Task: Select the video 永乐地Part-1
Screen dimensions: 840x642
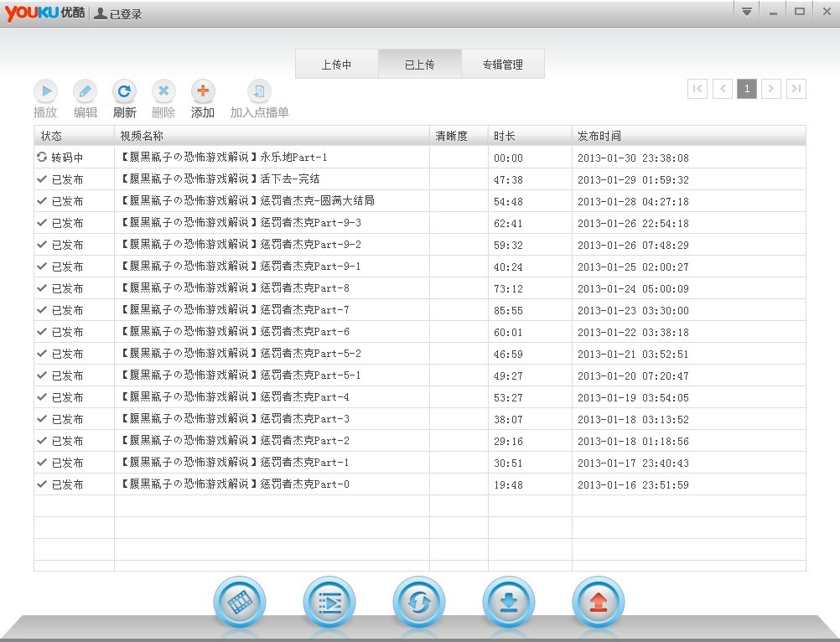Action: coord(223,158)
